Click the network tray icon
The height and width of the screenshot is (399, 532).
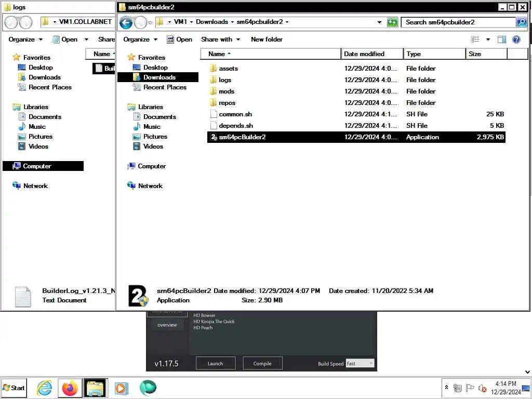pos(457,388)
